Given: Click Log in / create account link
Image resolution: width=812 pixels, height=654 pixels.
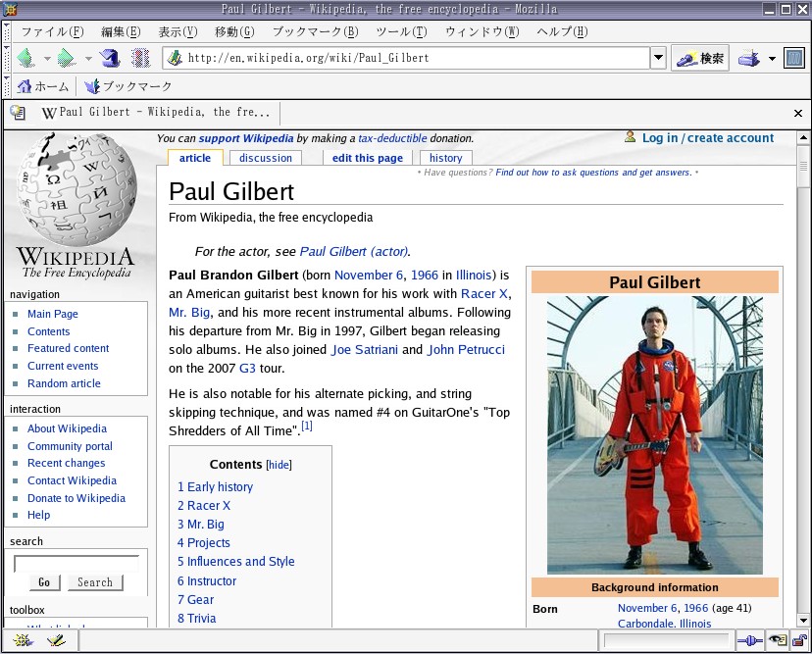Looking at the screenshot, I should tap(708, 138).
